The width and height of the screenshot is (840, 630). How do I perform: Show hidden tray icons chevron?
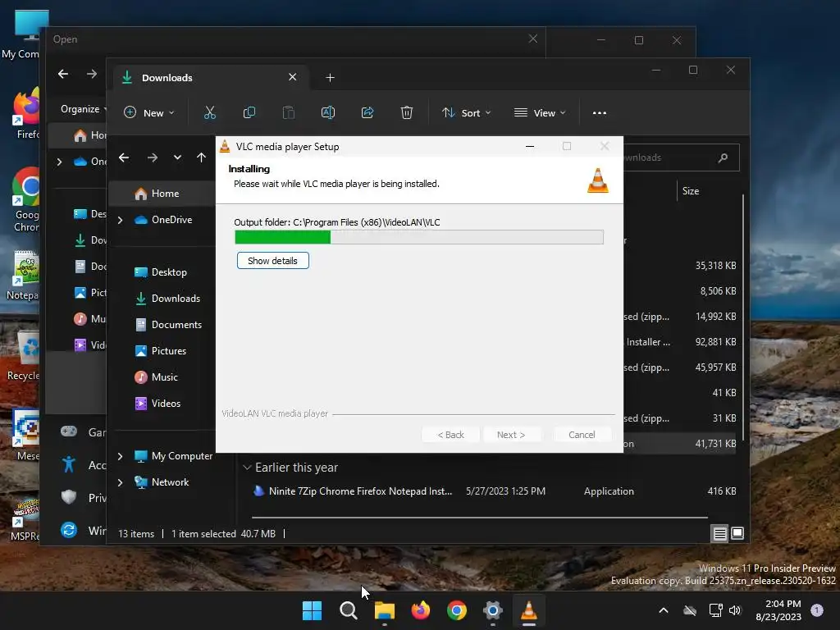coord(663,610)
